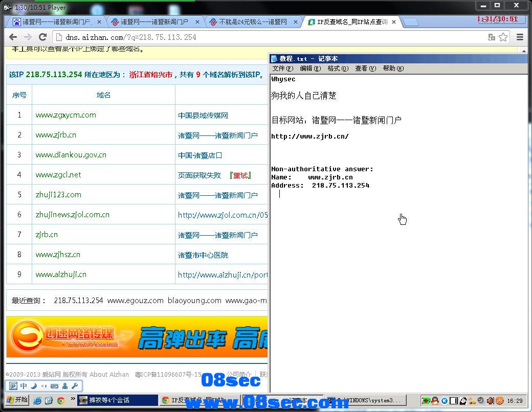Screen dimensions: 532x412
Task: Open recent query www.egouz.com
Action: point(136,301)
